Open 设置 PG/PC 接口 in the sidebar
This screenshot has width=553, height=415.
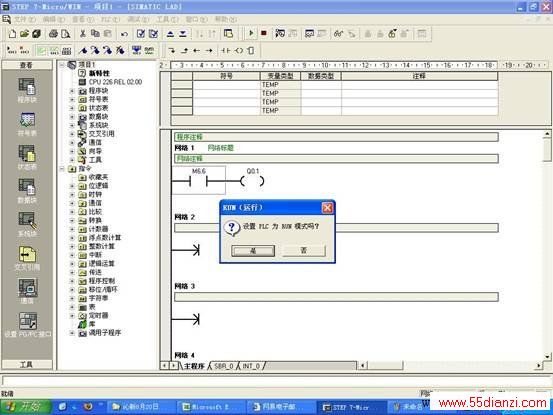pos(28,325)
